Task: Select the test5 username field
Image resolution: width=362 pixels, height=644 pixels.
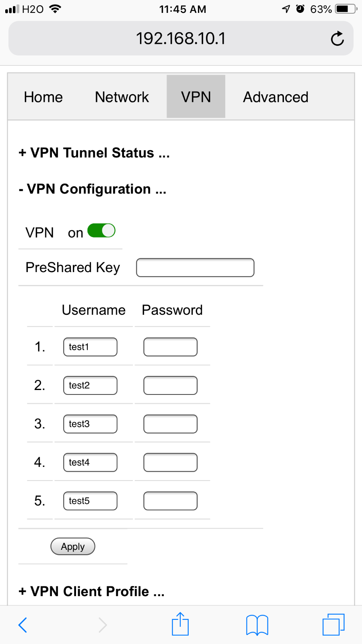Action: (90, 501)
